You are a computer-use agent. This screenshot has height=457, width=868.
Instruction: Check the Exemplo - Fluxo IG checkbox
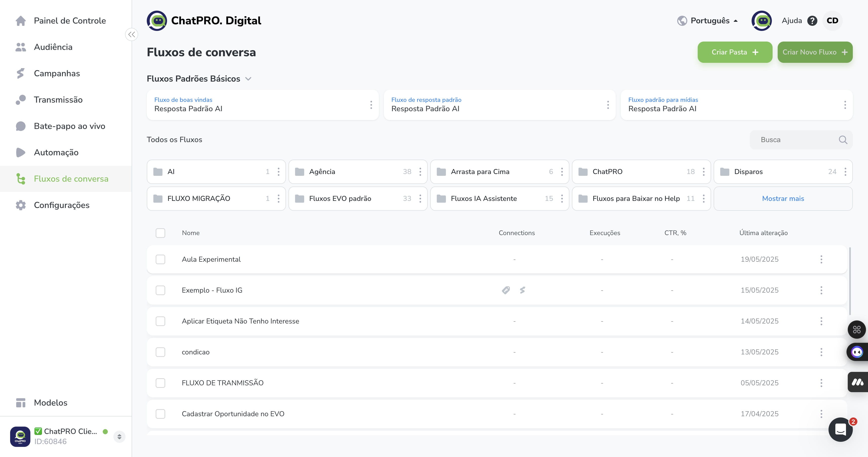pos(160,290)
